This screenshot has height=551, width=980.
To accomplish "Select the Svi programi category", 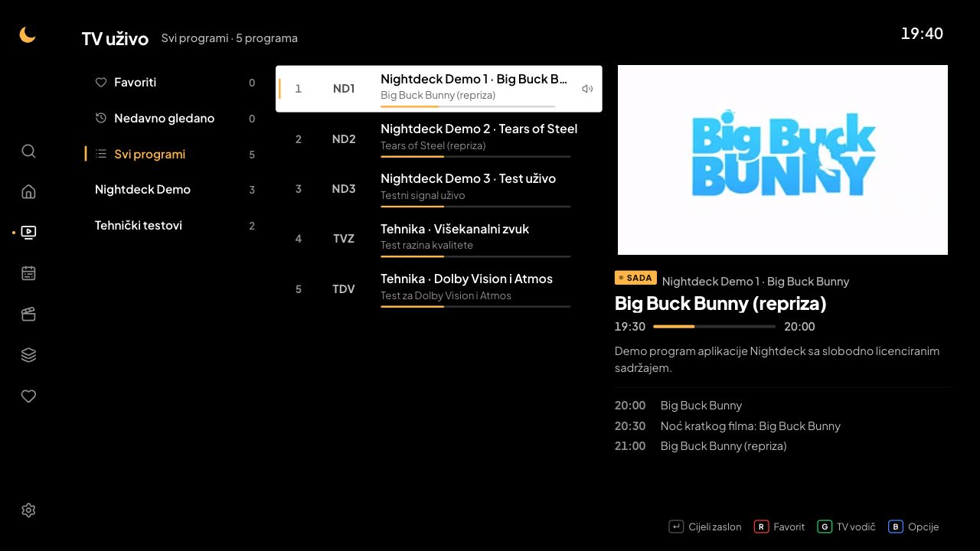I will [173, 154].
